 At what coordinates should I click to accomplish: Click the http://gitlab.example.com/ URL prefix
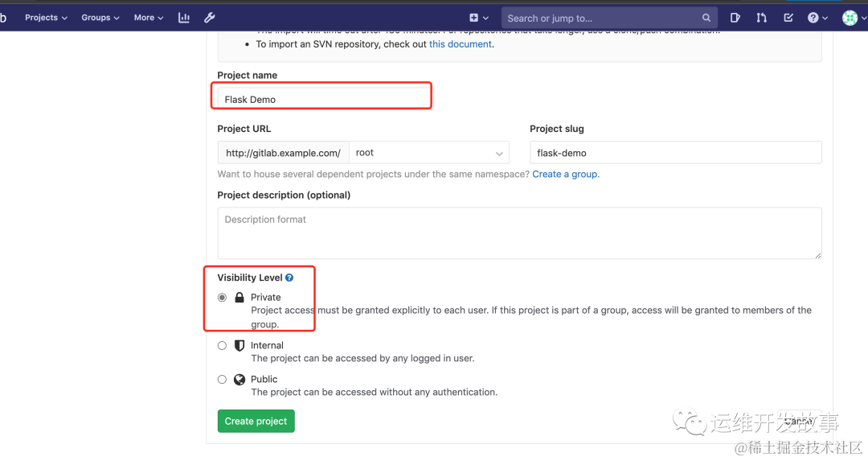click(284, 152)
